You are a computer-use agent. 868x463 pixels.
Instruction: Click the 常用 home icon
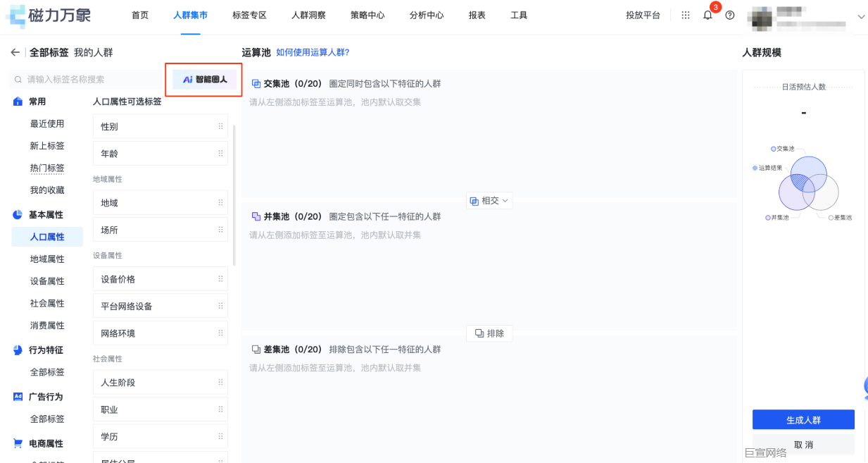coord(18,101)
